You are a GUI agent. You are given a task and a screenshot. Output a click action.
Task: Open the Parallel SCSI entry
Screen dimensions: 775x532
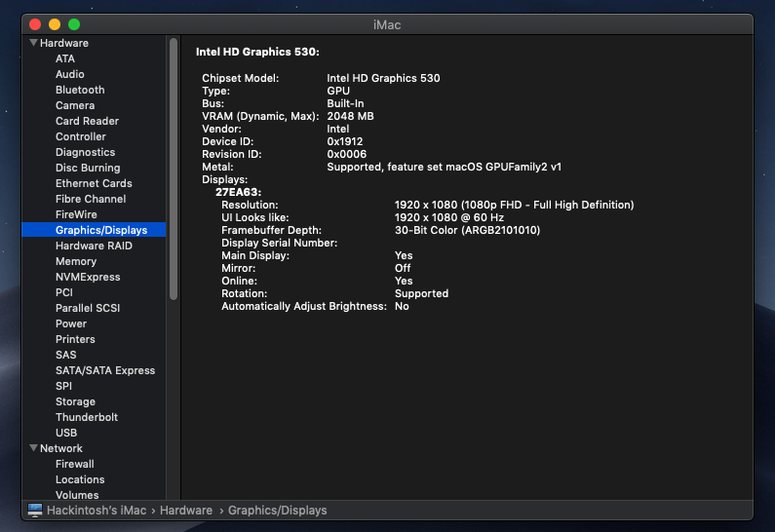coord(88,308)
